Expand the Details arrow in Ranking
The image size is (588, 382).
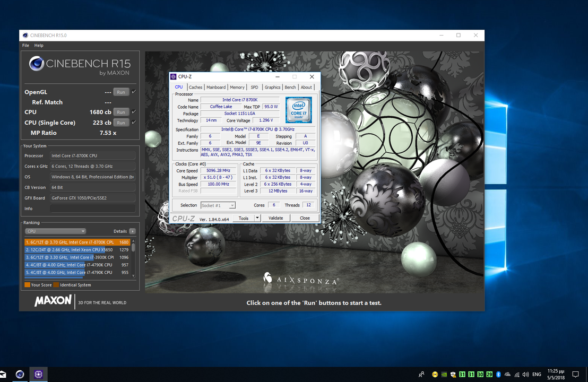132,231
